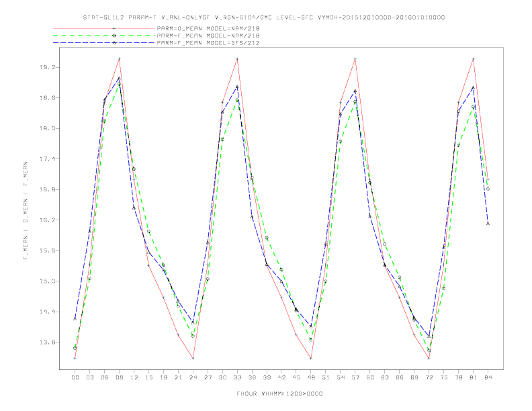This screenshot has width=532, height=411.
Task: Click x-axis forecast hour label 21
Action: tap(178, 377)
